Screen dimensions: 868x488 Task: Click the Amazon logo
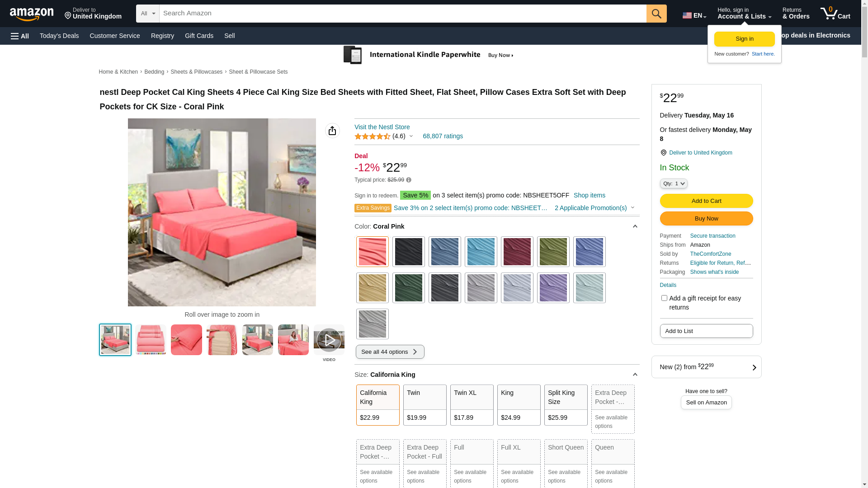[32, 14]
